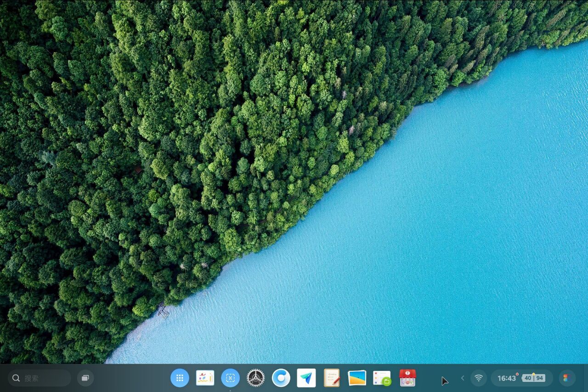Expand the hidden tray icons chevron
Viewport: 588px width, 392px height.
point(463,378)
